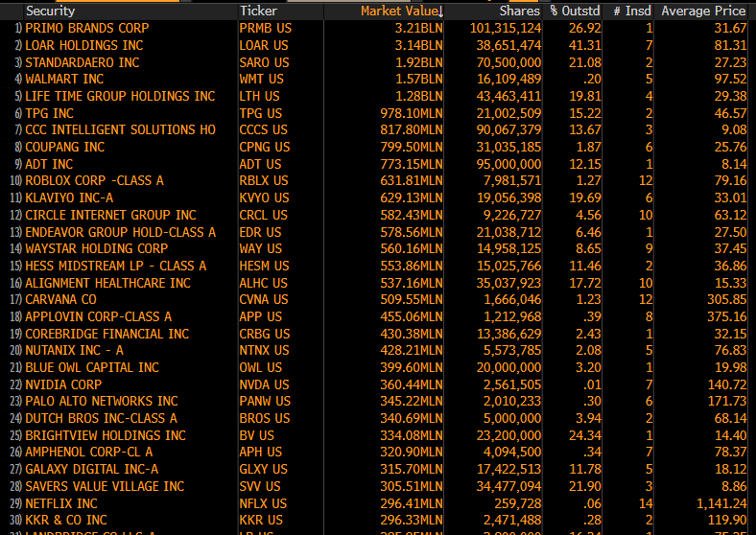756x535 pixels.
Task: Open WALMART INC security entry
Action: point(64,79)
